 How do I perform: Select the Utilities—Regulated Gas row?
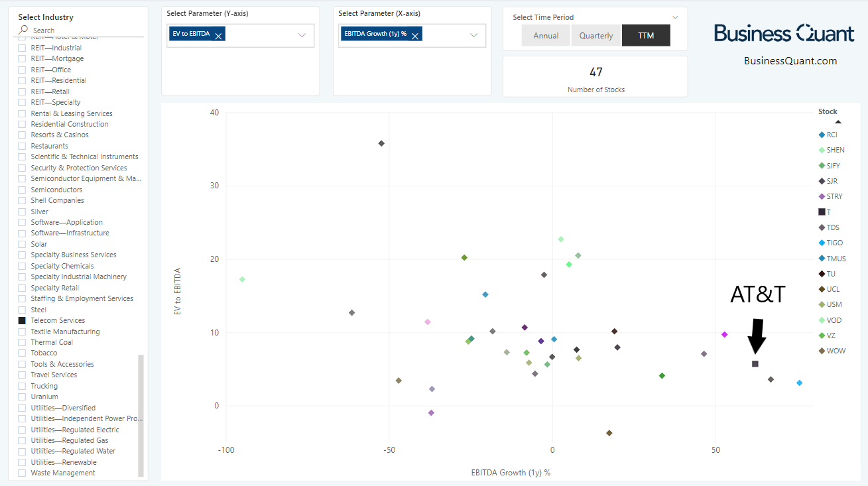coord(80,440)
